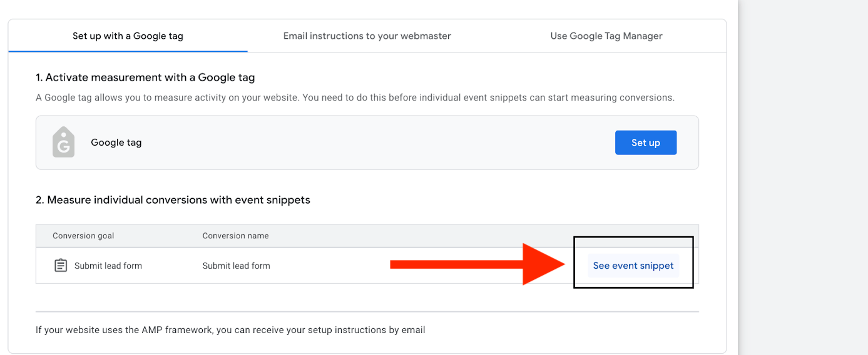This screenshot has width=868, height=355.
Task: Switch to "Email instructions to your webmaster" tab
Action: tap(367, 36)
